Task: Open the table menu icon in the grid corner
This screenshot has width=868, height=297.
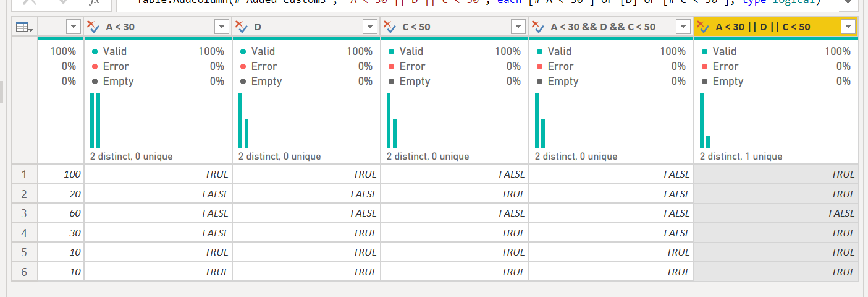Action: [x=24, y=27]
